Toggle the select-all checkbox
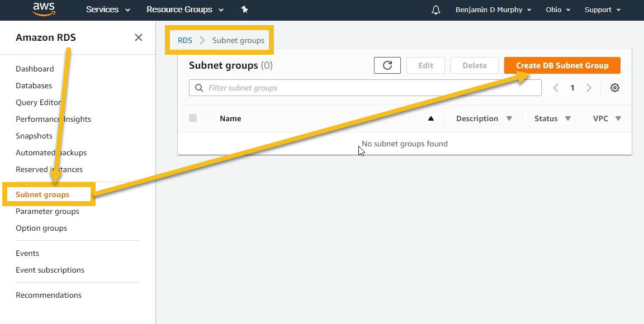644x324 pixels. pos(193,118)
